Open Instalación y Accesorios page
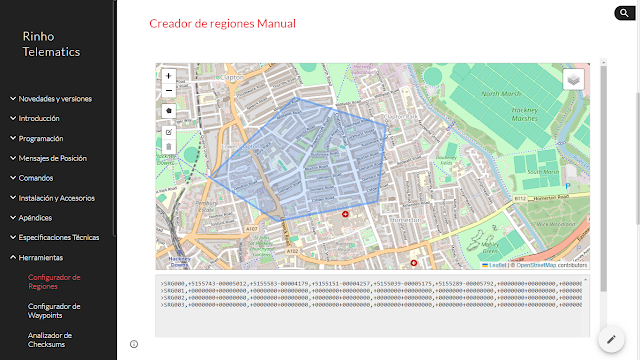This screenshot has width=640, height=360. pos(57,198)
